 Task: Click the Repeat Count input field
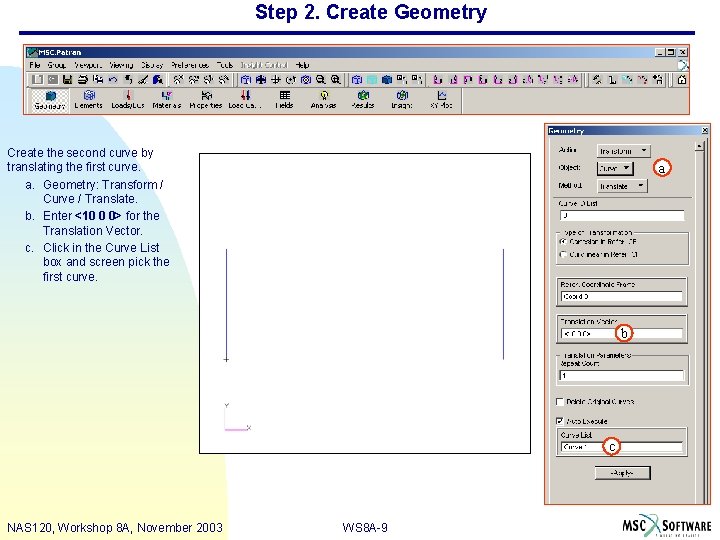coord(622,376)
